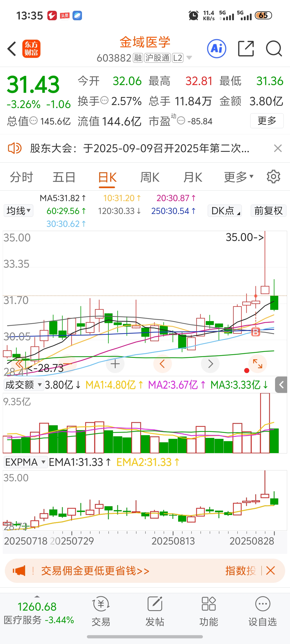Tap the 融 margin badge
Image resolution: width=290 pixels, height=644 pixels.
138,58
